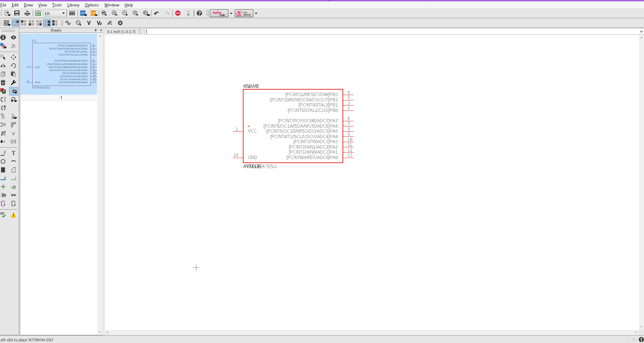
Task: Click the Save icon
Action: [17, 13]
